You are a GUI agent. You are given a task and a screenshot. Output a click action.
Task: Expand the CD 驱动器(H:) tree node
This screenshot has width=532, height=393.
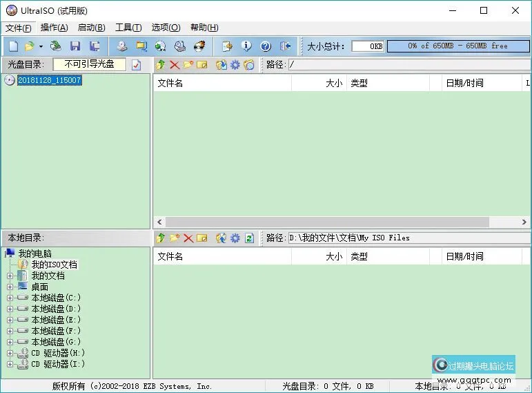coord(10,353)
